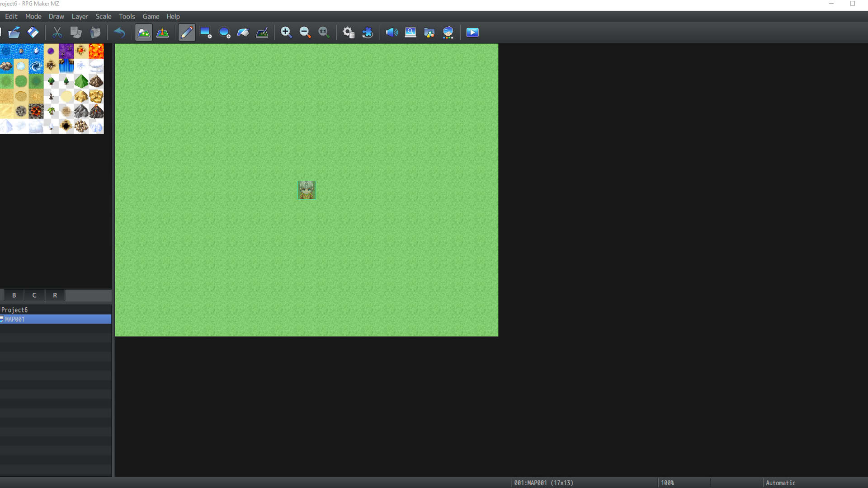Open the Sound Test speaker icon
The image size is (868, 488).
click(x=392, y=33)
